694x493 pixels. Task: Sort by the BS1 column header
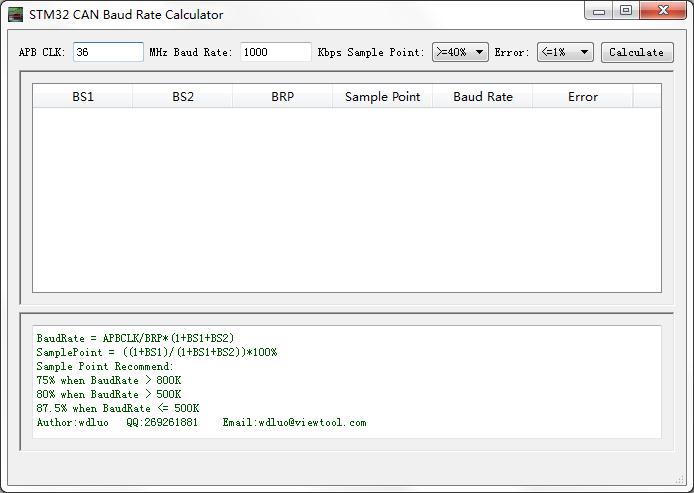(83, 97)
